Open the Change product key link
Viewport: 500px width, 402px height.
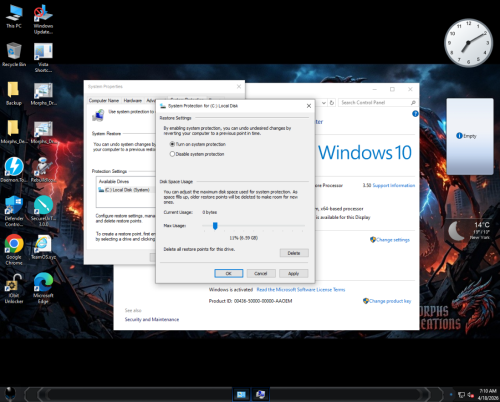pos(387,301)
